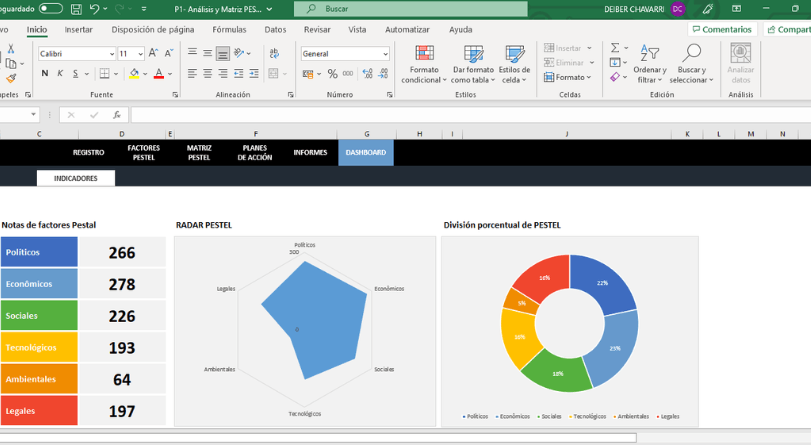Click the Cut scissors icon
The width and height of the screenshot is (811, 445).
click(11, 49)
